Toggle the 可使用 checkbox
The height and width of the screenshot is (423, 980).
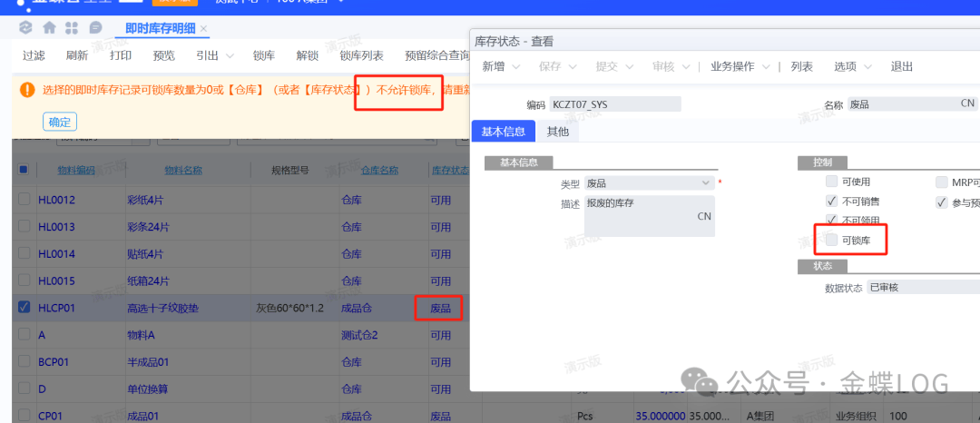point(832,182)
